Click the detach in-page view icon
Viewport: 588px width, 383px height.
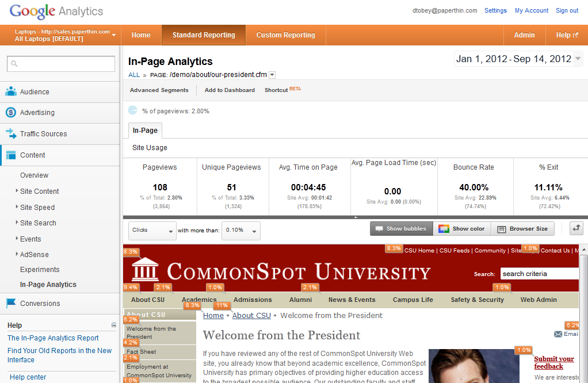pos(576,228)
